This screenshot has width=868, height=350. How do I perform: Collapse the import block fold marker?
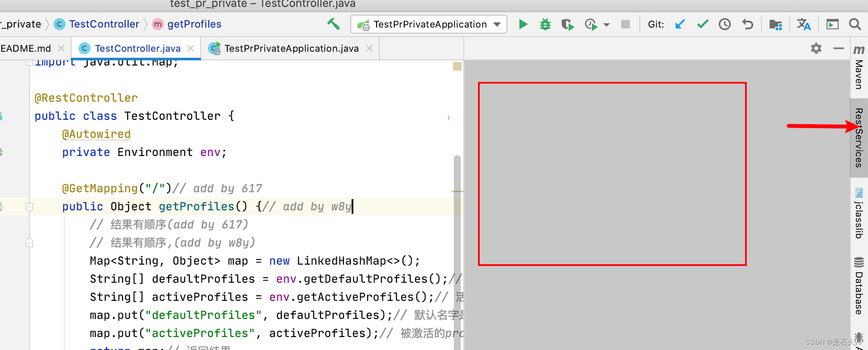pos(29,63)
